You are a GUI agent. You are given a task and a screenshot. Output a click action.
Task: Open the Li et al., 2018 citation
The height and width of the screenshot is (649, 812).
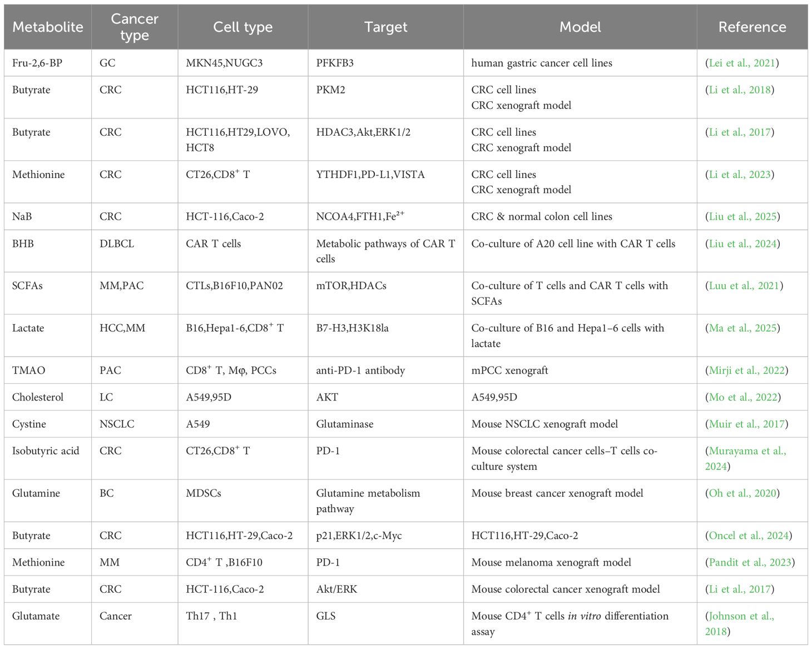740,90
